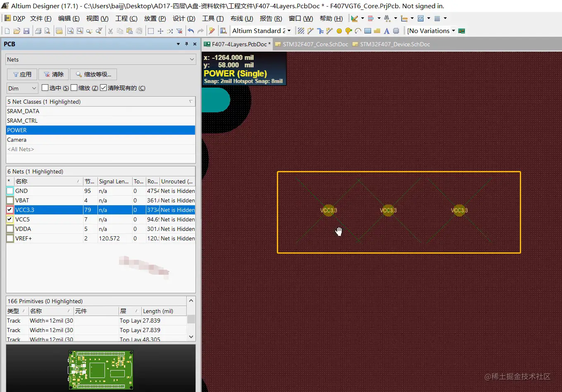Expand the align tools dropdown arrow
562x392 pixels.
(x=379, y=18)
